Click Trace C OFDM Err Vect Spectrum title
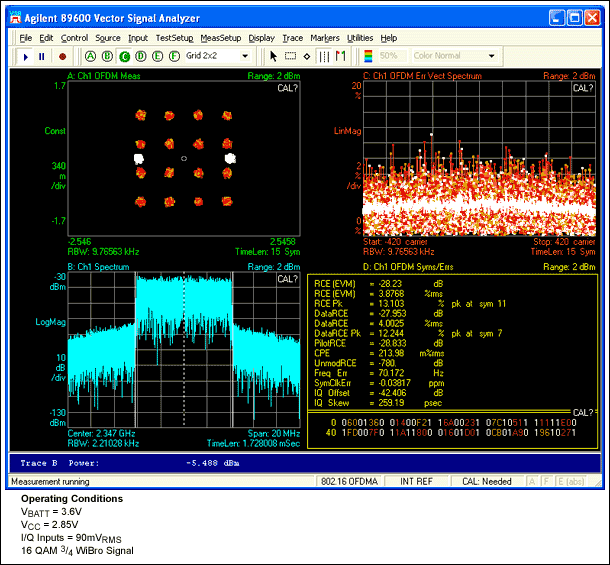Screen dimensions: 610x565 (x=420, y=76)
